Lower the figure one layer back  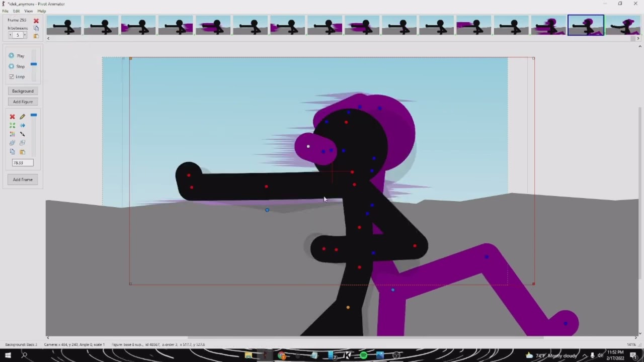point(22,143)
